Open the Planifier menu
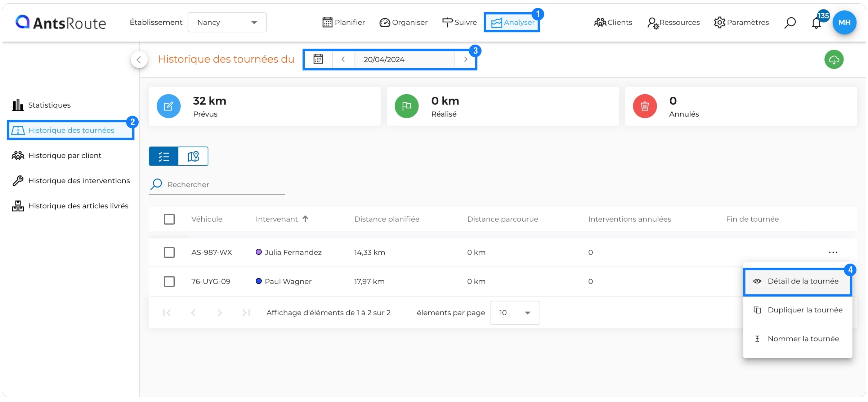Viewport: 868px width, 402px height. point(343,22)
